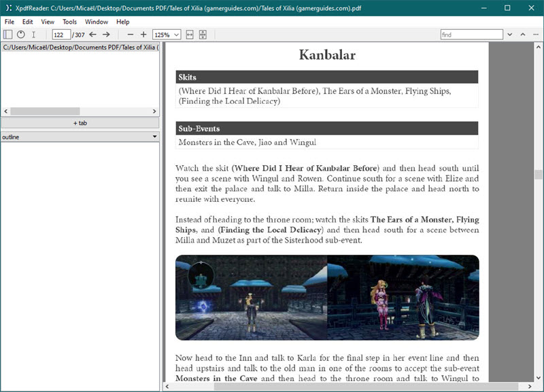The height and width of the screenshot is (392, 544).
Task: Zoom out with the minus button
Action: coord(129,34)
